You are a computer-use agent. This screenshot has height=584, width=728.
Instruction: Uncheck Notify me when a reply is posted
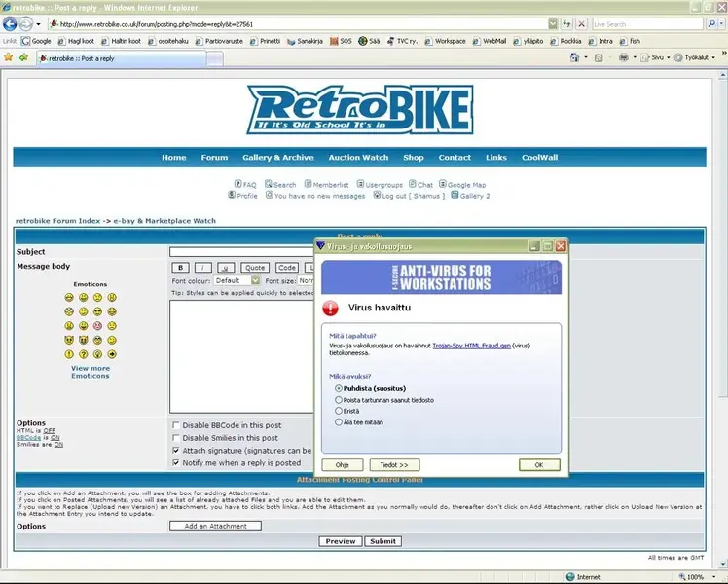pyautogui.click(x=175, y=462)
